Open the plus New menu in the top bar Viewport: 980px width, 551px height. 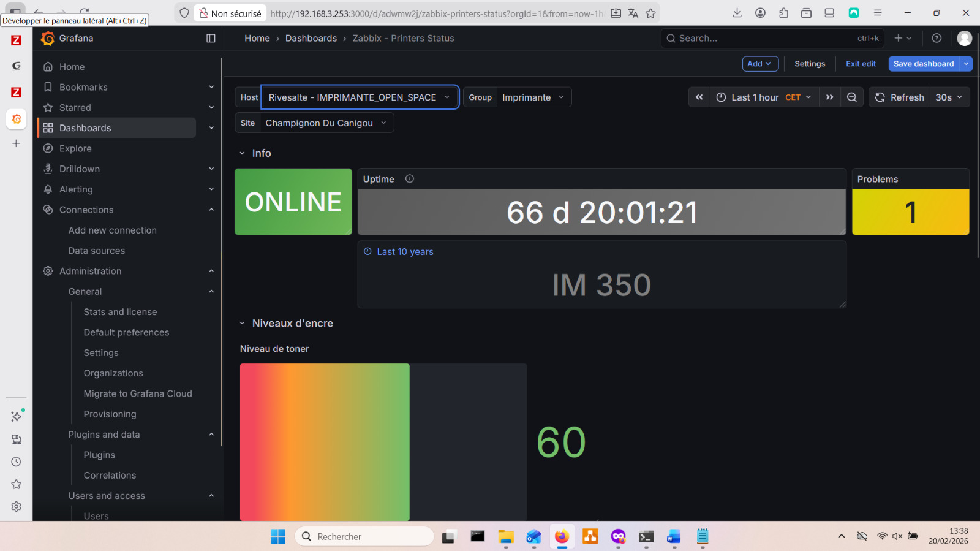tap(903, 38)
